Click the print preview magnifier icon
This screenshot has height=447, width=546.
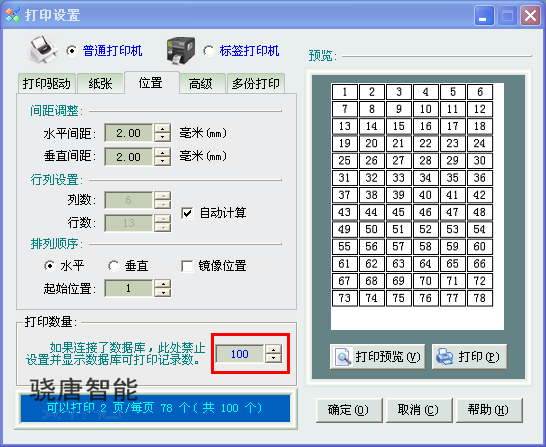pyautogui.click(x=343, y=357)
